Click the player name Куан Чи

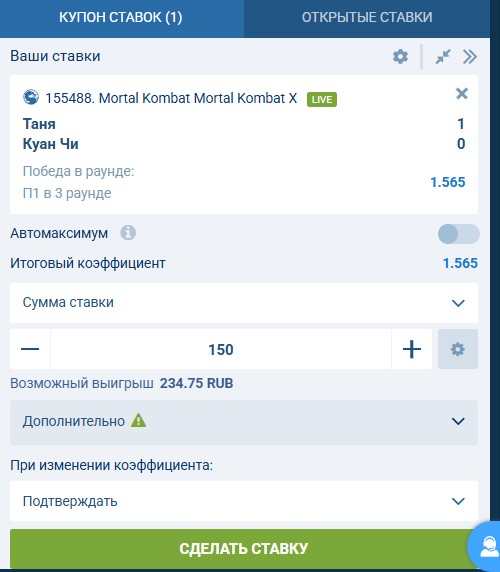point(51,144)
